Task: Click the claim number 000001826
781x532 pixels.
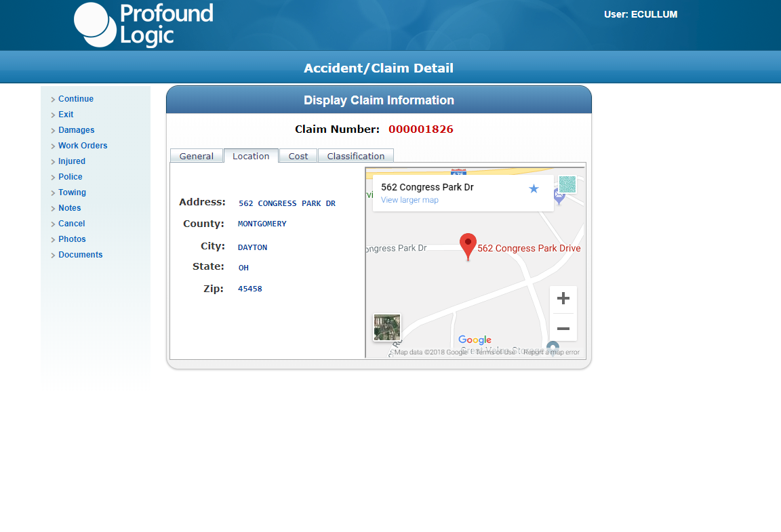Action: coord(421,129)
